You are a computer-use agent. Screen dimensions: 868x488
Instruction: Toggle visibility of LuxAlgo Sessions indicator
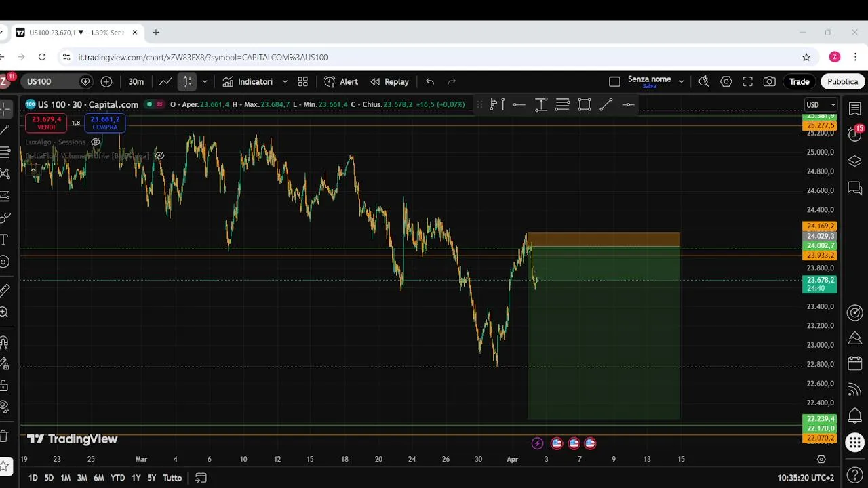coord(96,142)
